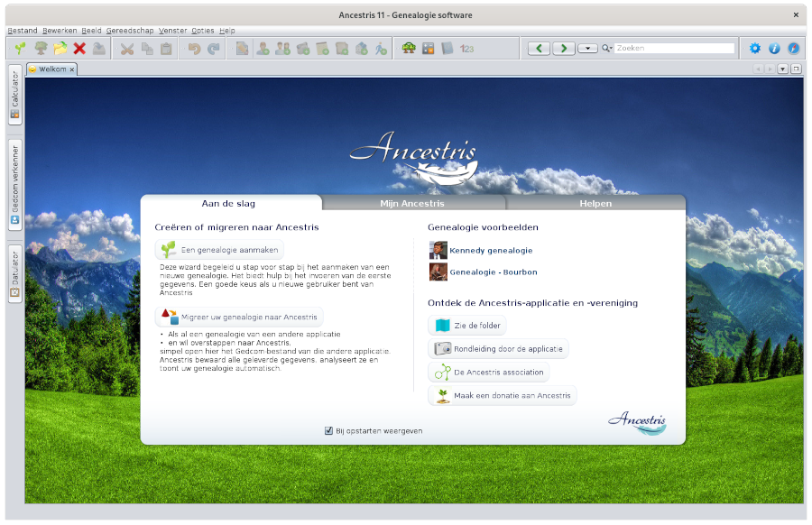This screenshot has height=525, width=812.
Task: Open the Venster menu
Action: click(173, 31)
